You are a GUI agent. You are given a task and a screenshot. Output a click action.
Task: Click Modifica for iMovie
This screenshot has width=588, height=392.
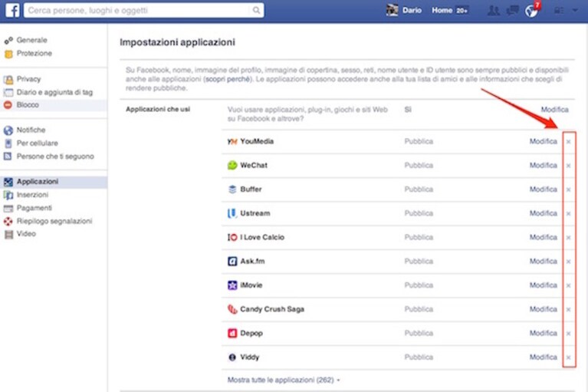click(543, 285)
